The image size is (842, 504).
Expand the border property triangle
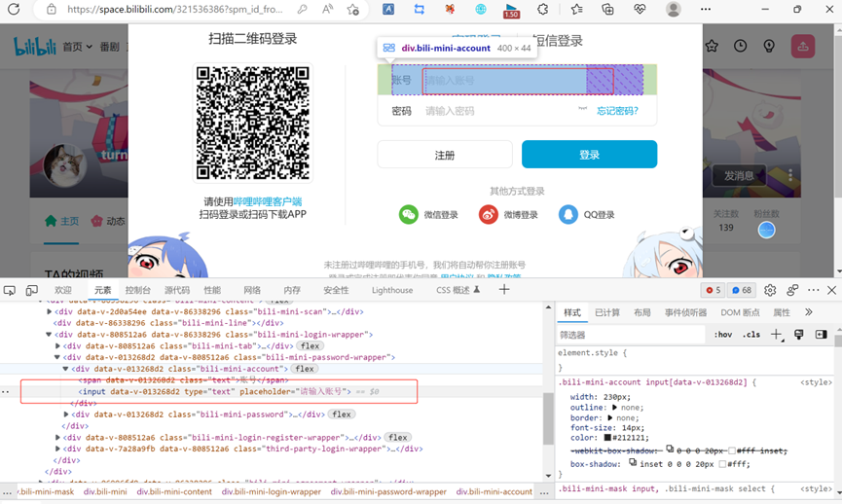coord(610,418)
